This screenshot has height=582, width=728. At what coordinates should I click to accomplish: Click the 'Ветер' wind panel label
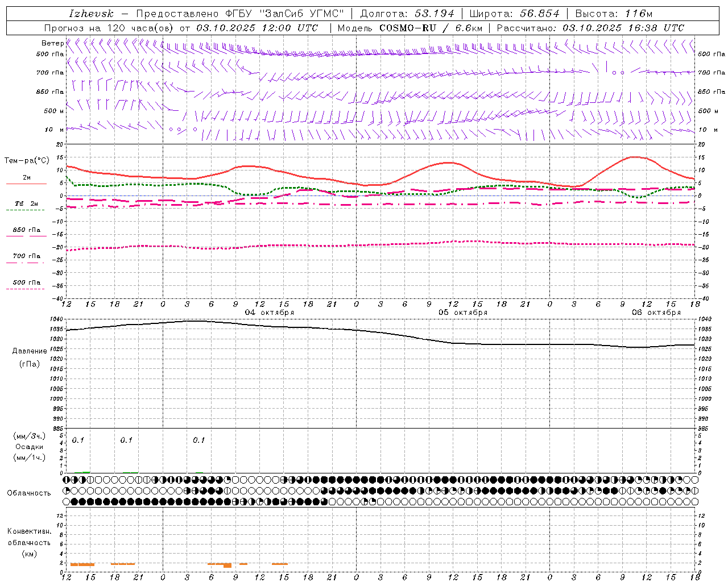[52, 43]
